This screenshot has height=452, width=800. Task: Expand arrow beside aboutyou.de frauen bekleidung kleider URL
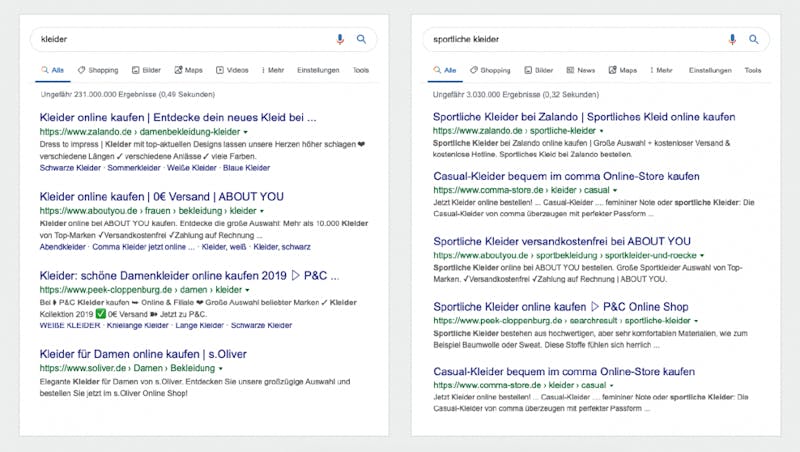262,211
